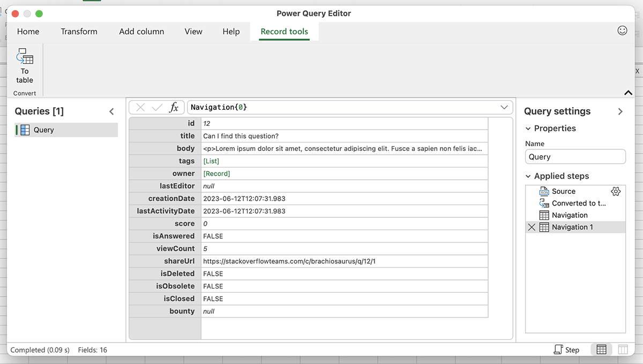
Task: Collapse the Applied steps section
Action: (528, 176)
